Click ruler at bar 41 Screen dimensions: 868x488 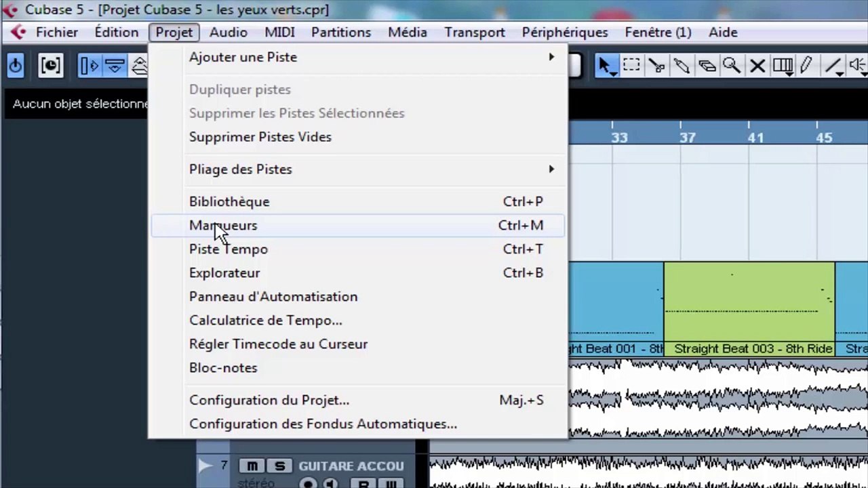(x=755, y=138)
